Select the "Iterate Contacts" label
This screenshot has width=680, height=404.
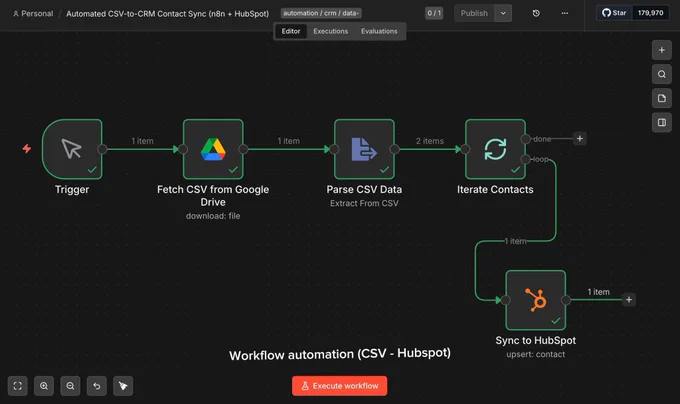tap(495, 189)
